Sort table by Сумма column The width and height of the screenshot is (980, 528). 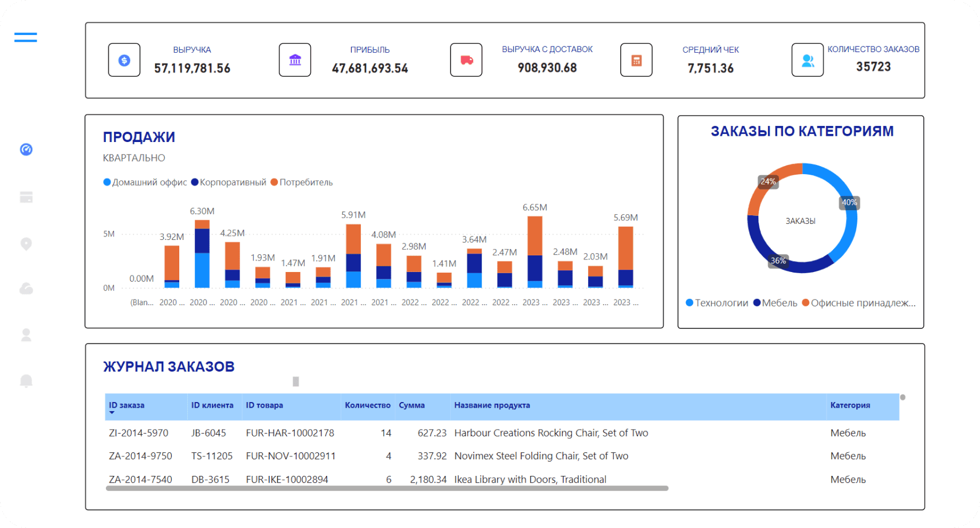coord(412,405)
